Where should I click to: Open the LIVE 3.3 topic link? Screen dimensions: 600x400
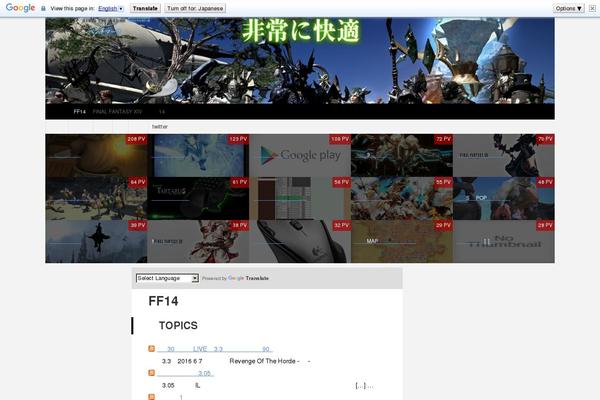214,349
